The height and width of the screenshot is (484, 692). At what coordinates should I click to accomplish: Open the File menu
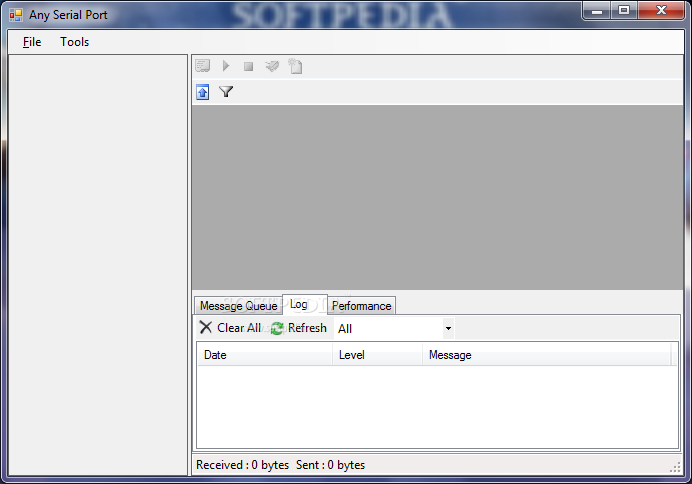[x=32, y=42]
